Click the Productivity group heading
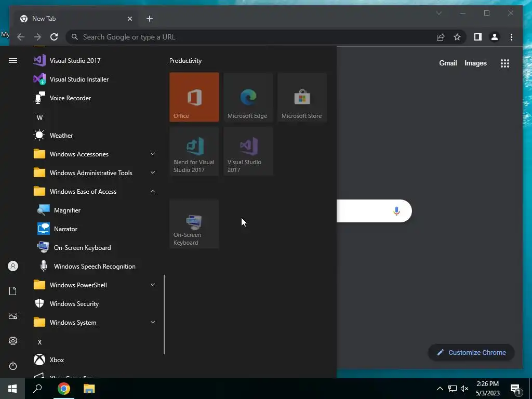This screenshot has width=532, height=399. pos(185,61)
